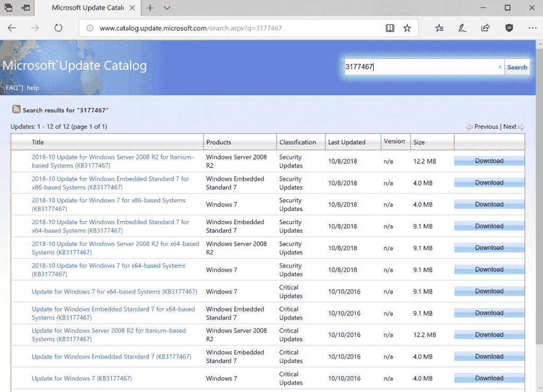543x392 pixels.
Task: Refresh the current page
Action: coord(58,28)
